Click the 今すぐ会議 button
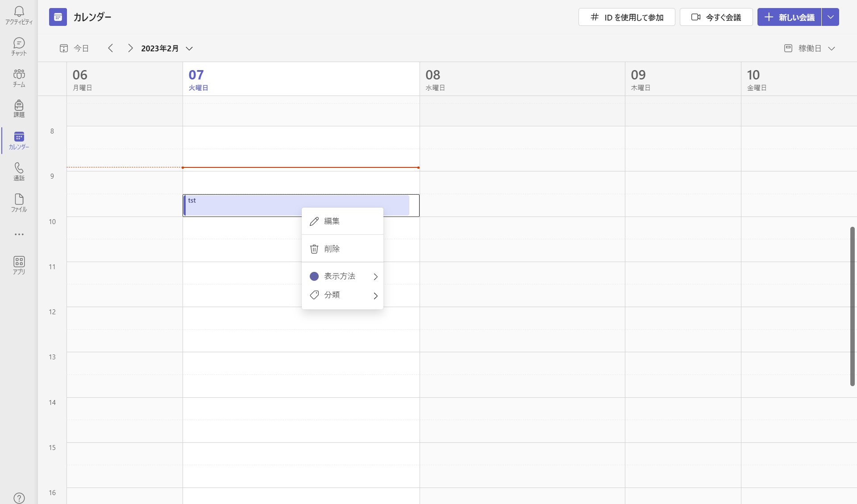Screen dimensions: 857x504 [716, 17]
